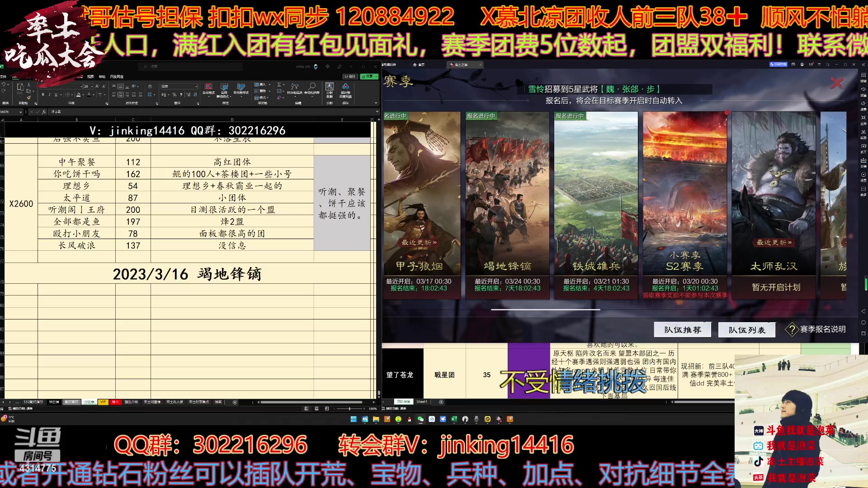
Task: Close the season panel with red X
Action: click(x=837, y=83)
